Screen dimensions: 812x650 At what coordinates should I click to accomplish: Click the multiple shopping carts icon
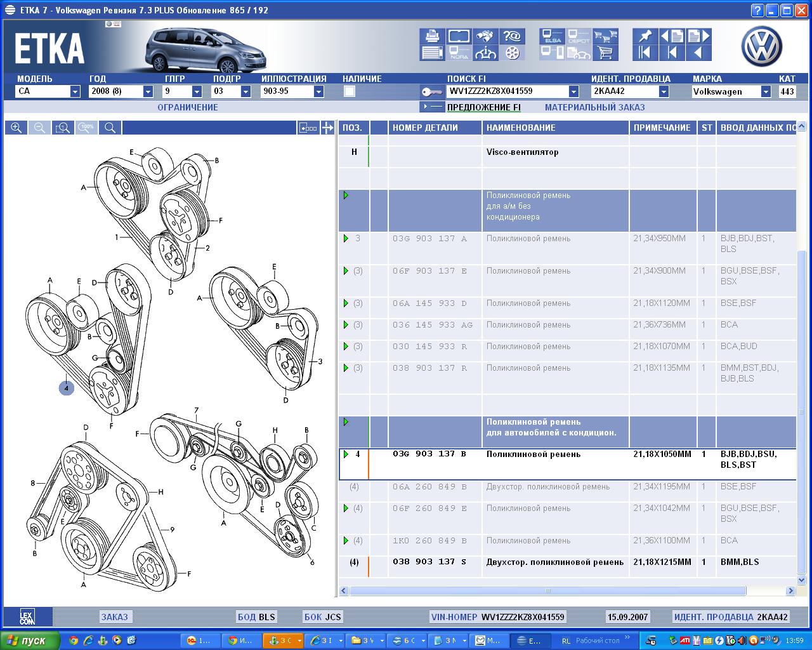[x=606, y=36]
